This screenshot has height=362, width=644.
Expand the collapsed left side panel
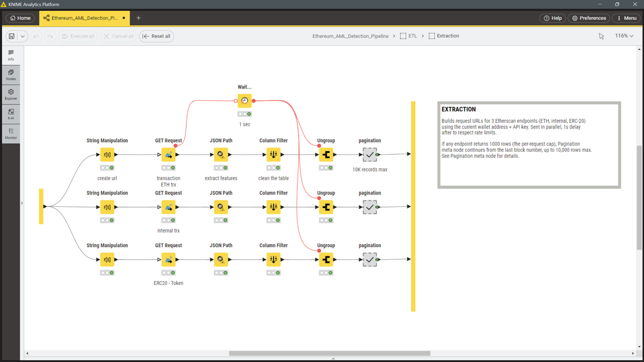click(22, 203)
